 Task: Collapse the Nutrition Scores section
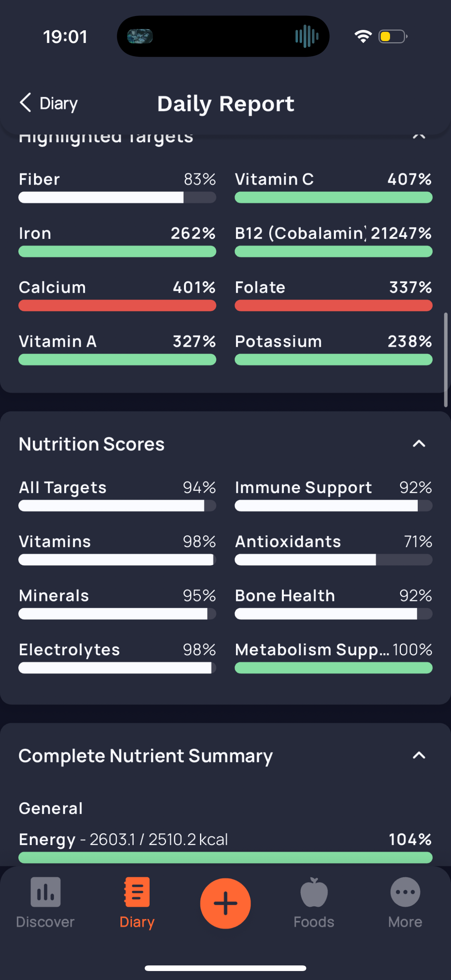click(418, 444)
